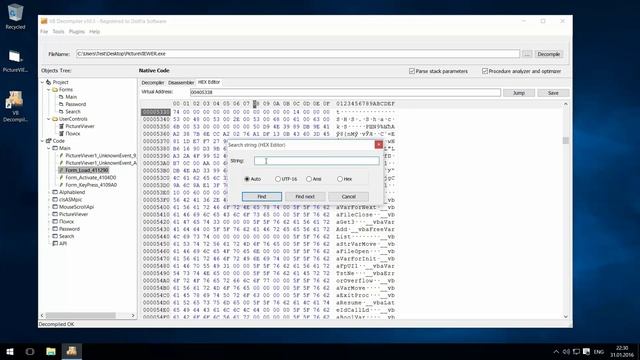Open the PictureVIE... desktop file icon
640x360 pixels.
tap(15, 57)
